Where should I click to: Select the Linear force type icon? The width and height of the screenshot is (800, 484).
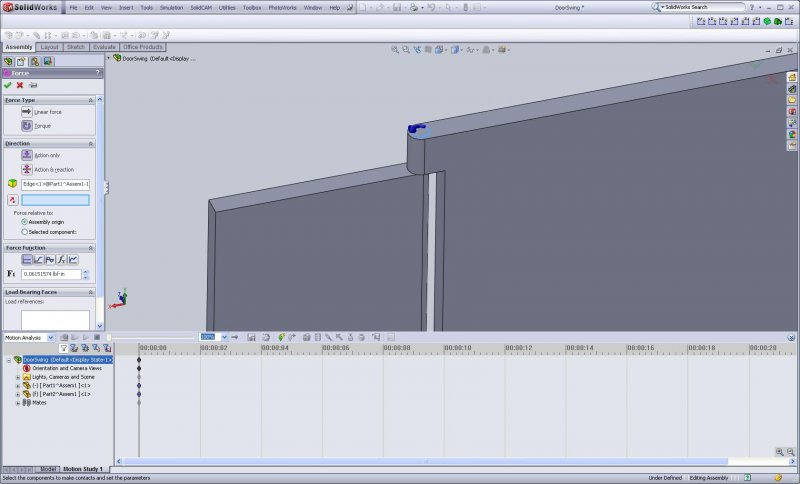pos(27,112)
